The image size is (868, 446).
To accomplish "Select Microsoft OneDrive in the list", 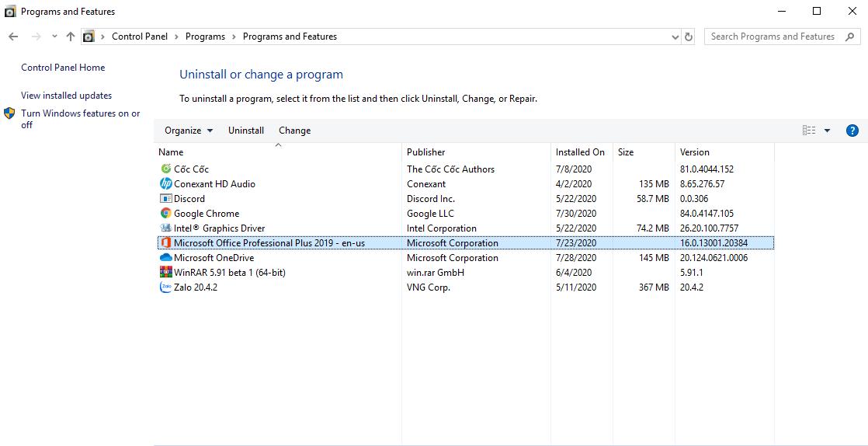I will click(x=214, y=258).
